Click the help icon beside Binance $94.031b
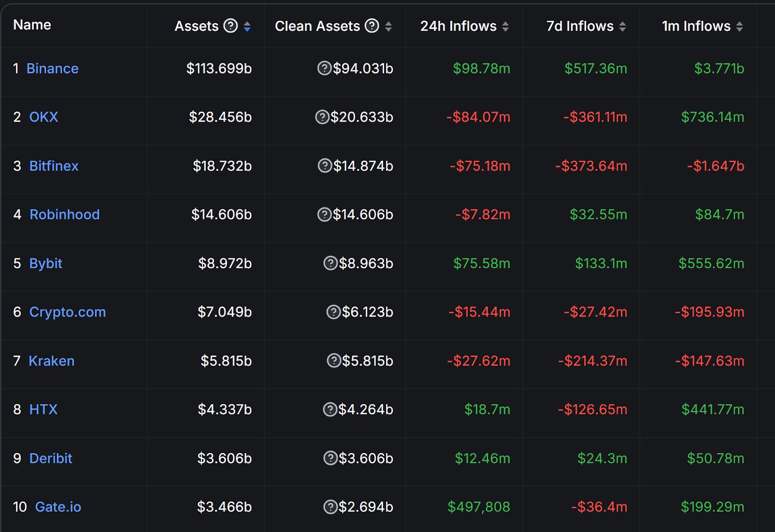Image resolution: width=775 pixels, height=532 pixels. [324, 68]
